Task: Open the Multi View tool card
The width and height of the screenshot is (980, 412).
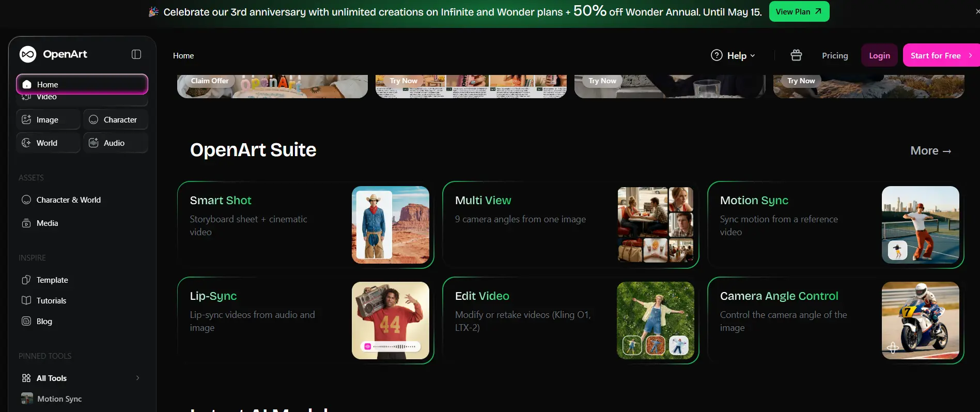Action: (570, 224)
